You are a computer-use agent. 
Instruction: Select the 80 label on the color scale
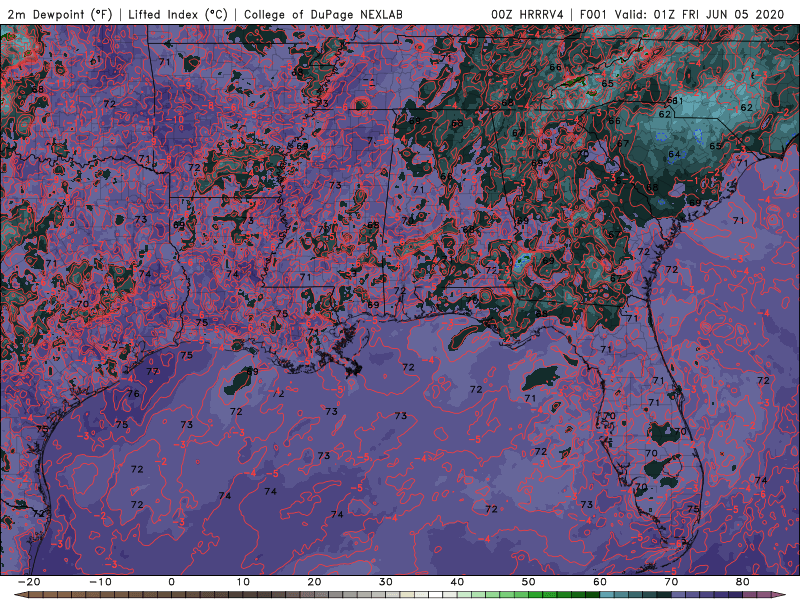click(x=743, y=582)
